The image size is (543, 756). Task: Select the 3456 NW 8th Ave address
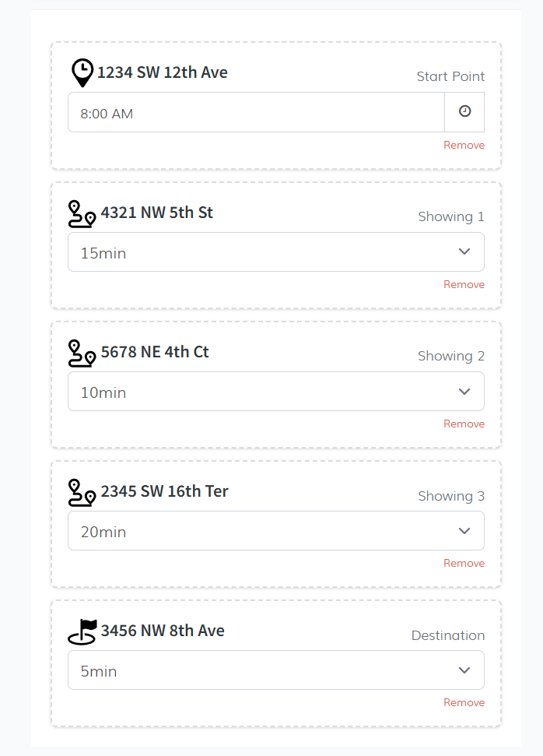pyautogui.click(x=163, y=631)
